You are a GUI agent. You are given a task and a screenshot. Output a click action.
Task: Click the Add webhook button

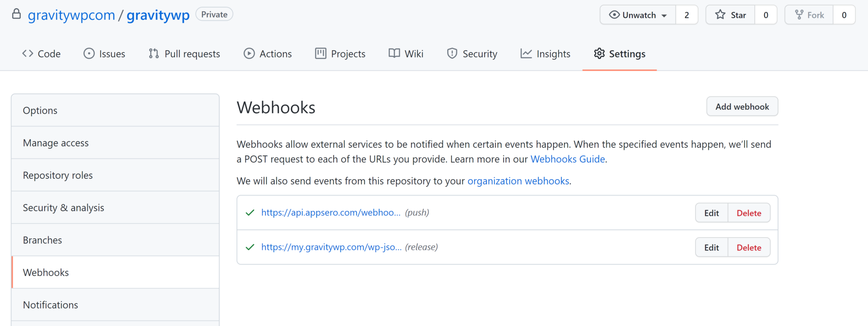coord(742,107)
